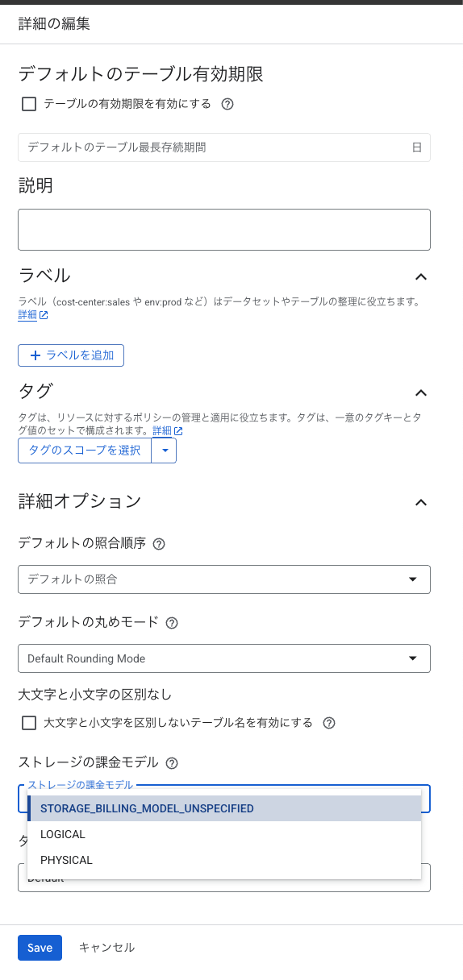463x980 pixels.
Task: Click help icon next to デフォルトの丸めモード
Action: [x=171, y=623]
